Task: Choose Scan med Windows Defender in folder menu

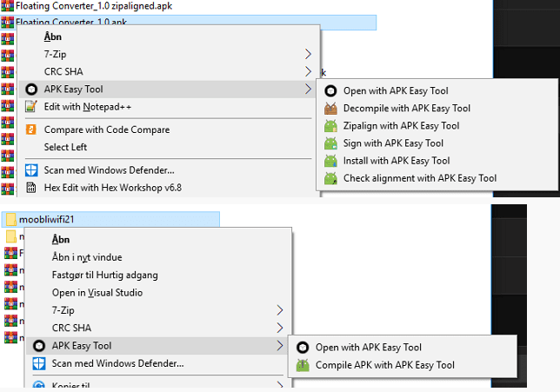Action: click(x=158, y=363)
